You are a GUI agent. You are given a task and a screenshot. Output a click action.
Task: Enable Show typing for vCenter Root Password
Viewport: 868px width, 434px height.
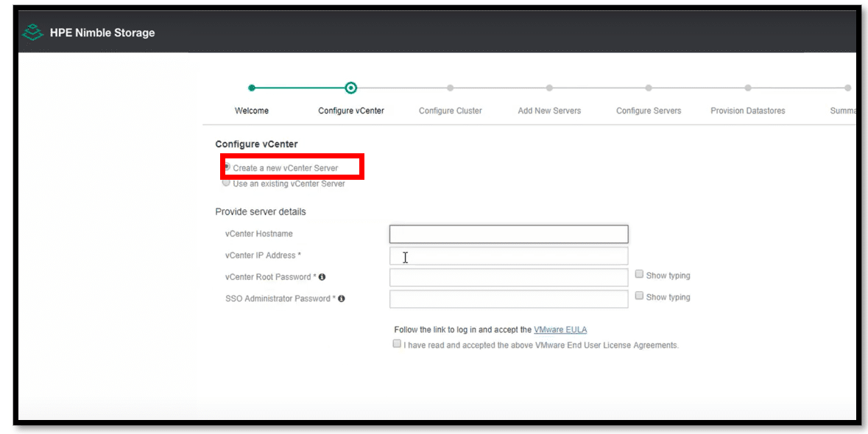click(639, 274)
